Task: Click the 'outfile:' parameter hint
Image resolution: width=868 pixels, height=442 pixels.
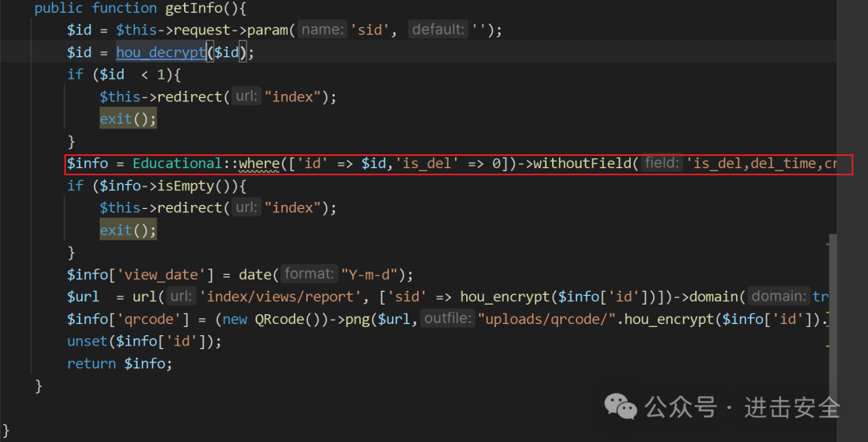Action: [448, 318]
